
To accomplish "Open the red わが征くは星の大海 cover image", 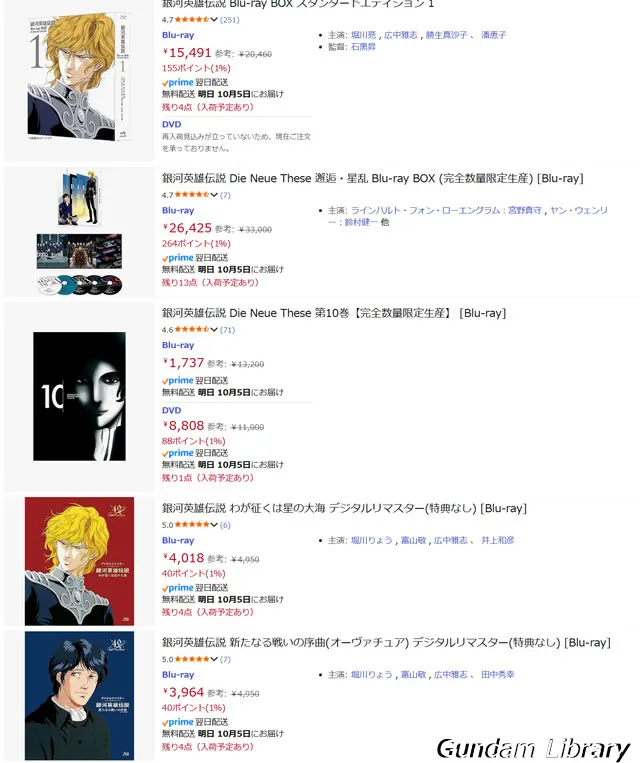I will (x=79, y=561).
